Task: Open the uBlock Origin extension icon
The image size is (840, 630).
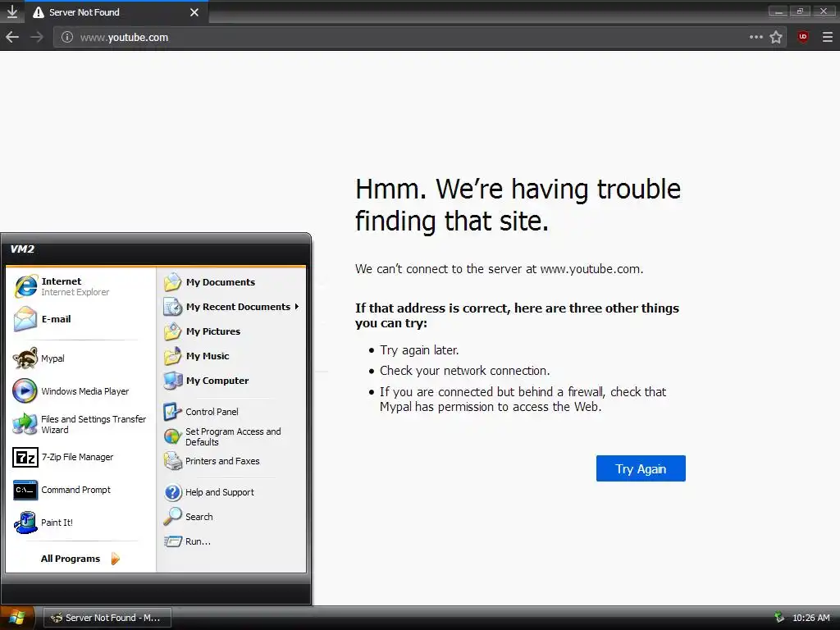Action: point(802,37)
